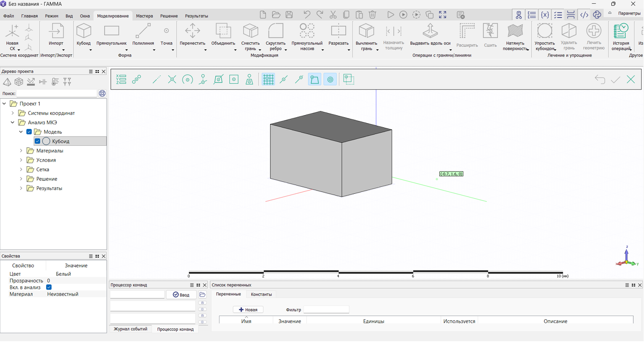Screen dimensions: 644x342
Task: Expand the Системы координат tree folder
Action: pos(13,113)
